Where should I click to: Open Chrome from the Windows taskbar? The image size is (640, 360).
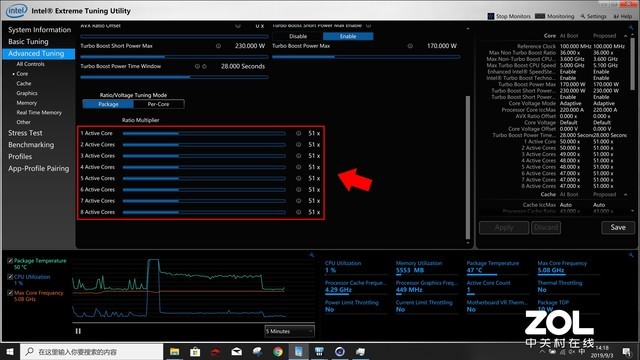(x=278, y=351)
